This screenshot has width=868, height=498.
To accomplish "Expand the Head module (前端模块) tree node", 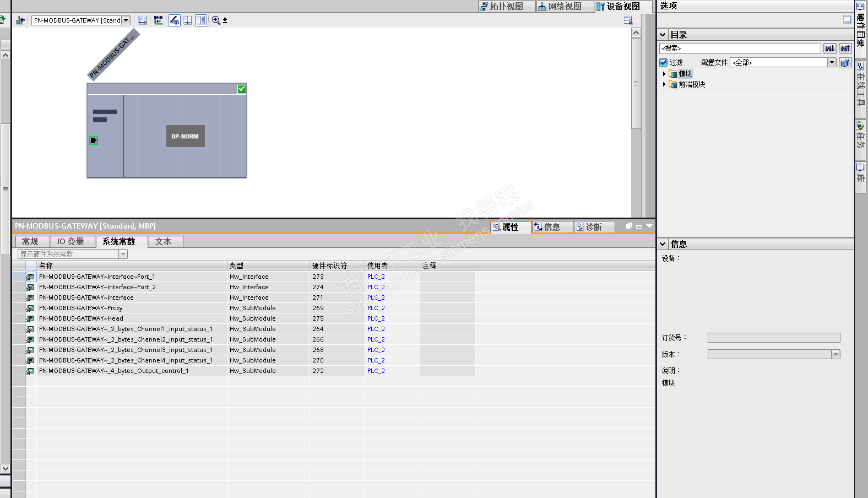I will (664, 84).
